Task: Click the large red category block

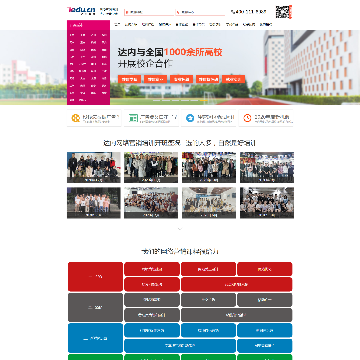Action: pyautogui.click(x=95, y=277)
